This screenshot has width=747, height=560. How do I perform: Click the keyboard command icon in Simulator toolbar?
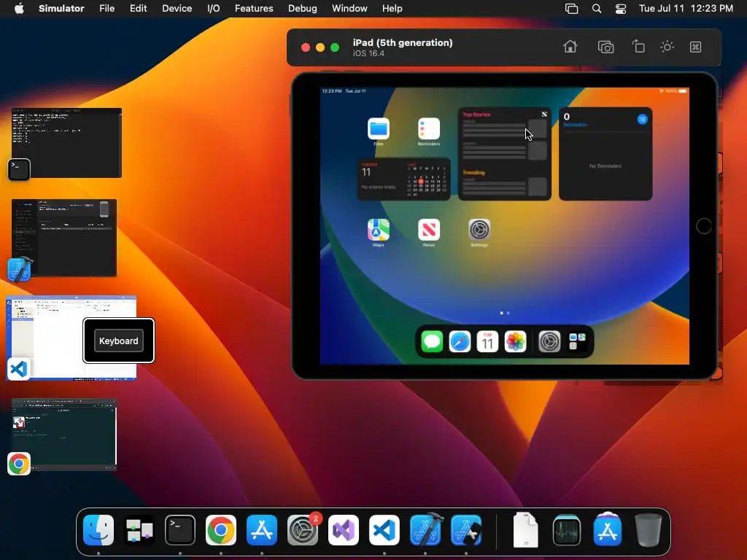point(695,47)
